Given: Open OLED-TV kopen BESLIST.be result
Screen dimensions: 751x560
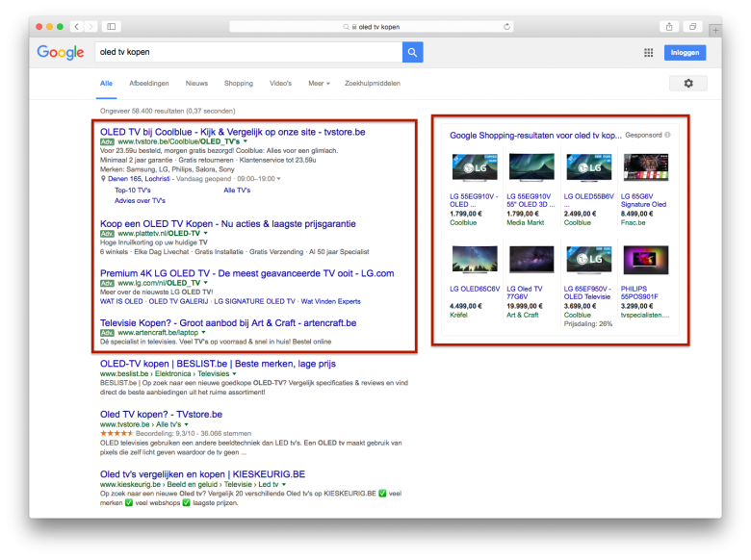Looking at the screenshot, I should coord(218,364).
